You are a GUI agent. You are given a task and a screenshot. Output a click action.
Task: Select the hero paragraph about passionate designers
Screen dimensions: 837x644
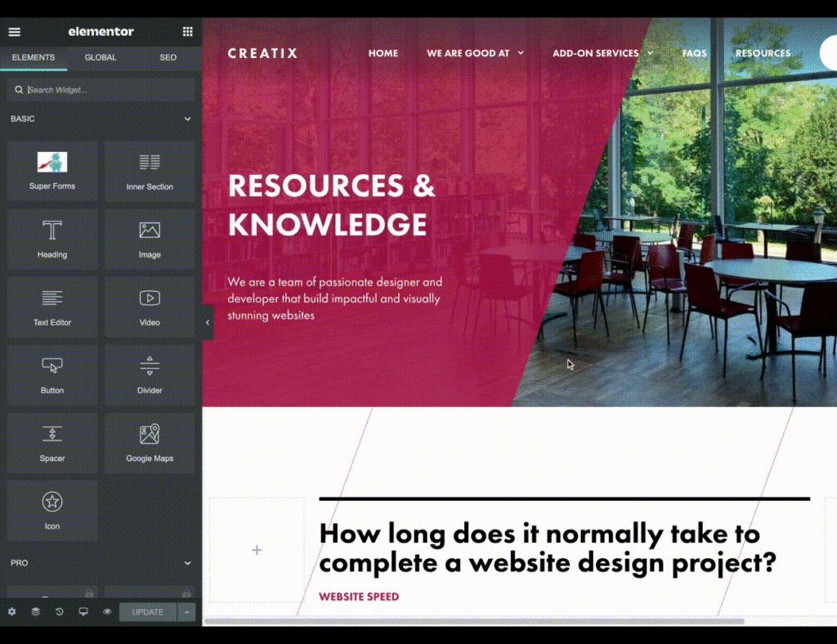point(334,298)
